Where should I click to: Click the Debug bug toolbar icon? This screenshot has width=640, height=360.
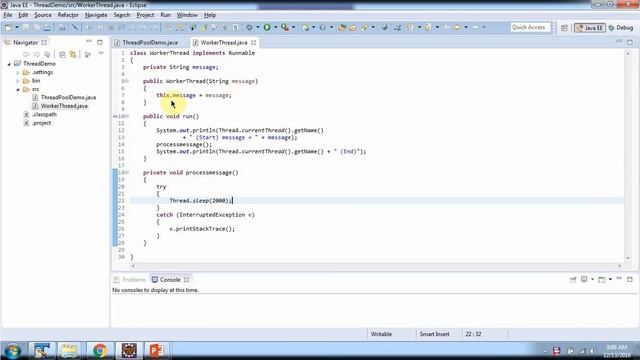pyautogui.click(x=249, y=27)
